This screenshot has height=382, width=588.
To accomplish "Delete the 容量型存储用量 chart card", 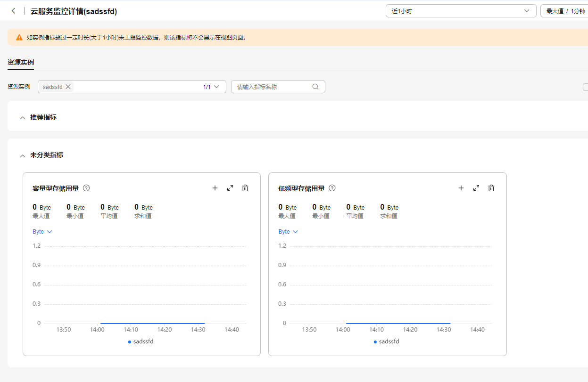I will [245, 188].
